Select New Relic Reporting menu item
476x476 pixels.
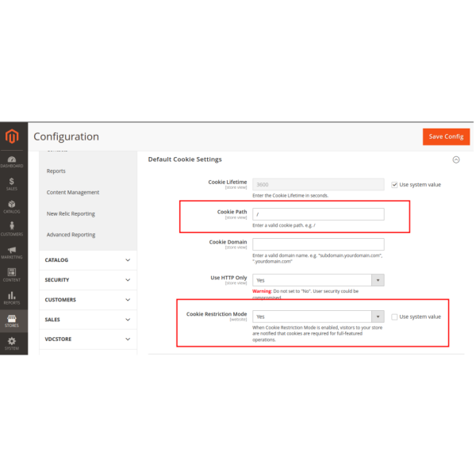point(71,213)
